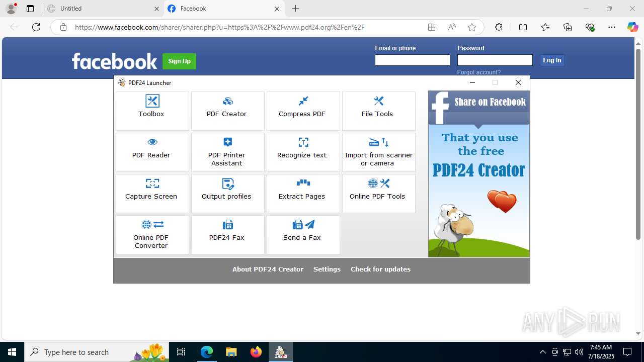644x362 pixels.
Task: Open Collections panel
Action: tap(568, 27)
